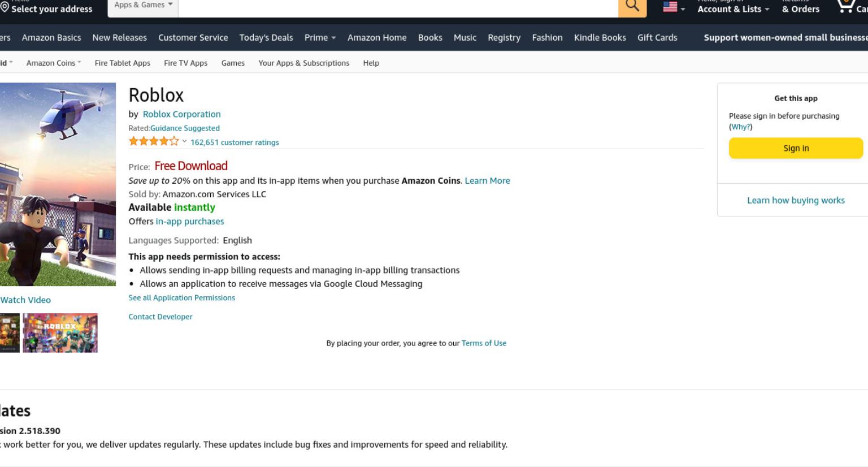Open the Registry page
The height and width of the screenshot is (467, 868).
coord(504,37)
